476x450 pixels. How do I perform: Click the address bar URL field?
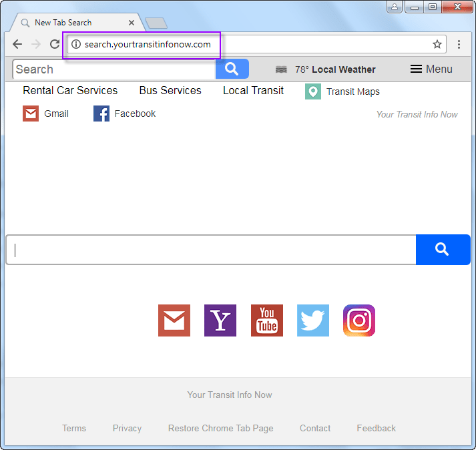[256, 44]
